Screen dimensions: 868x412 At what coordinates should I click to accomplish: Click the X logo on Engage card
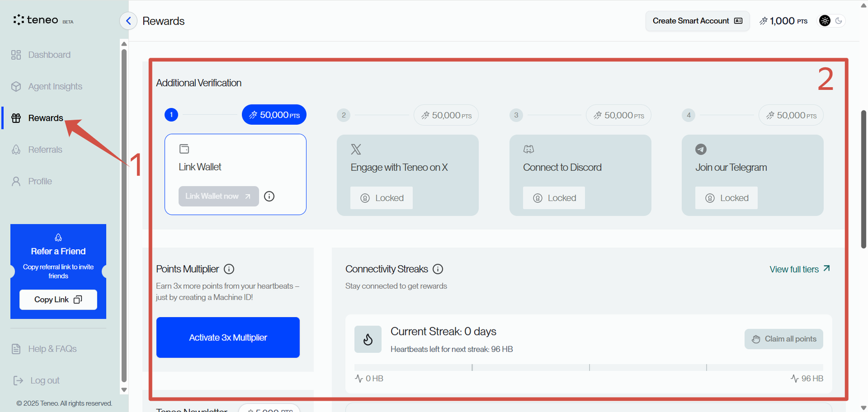(356, 150)
